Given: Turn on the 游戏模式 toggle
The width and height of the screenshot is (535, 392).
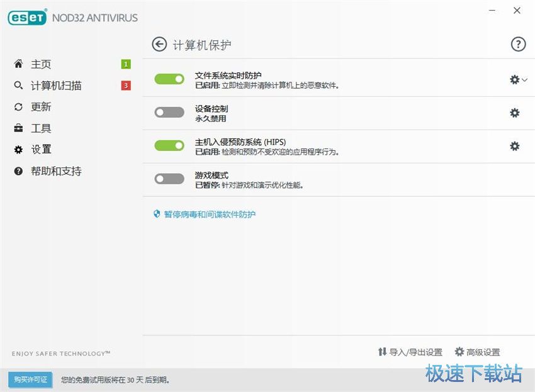Looking at the screenshot, I should point(169,179).
